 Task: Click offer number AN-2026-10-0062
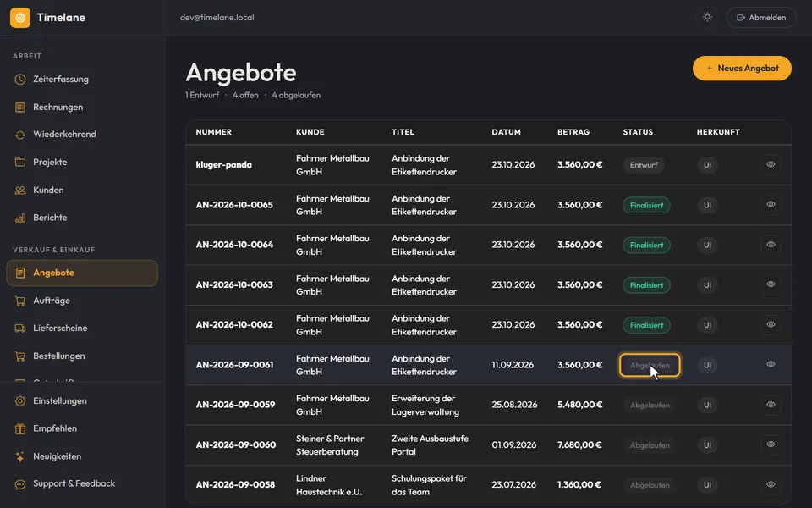(234, 325)
